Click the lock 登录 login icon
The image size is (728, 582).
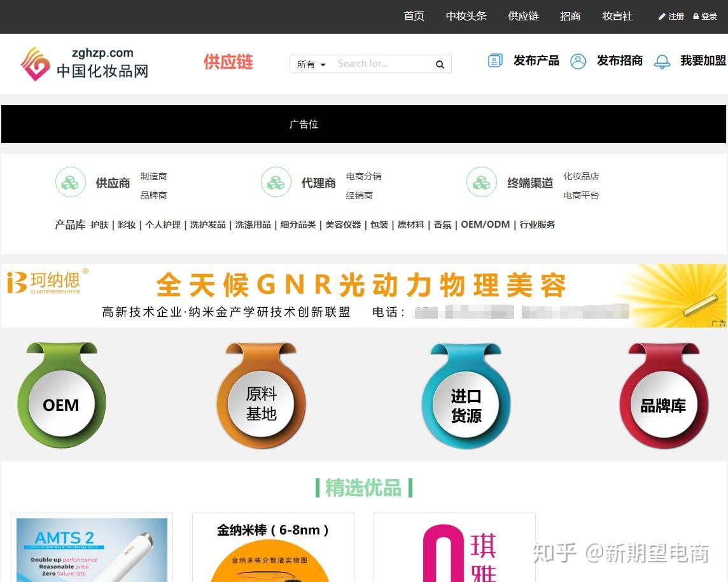pos(696,17)
